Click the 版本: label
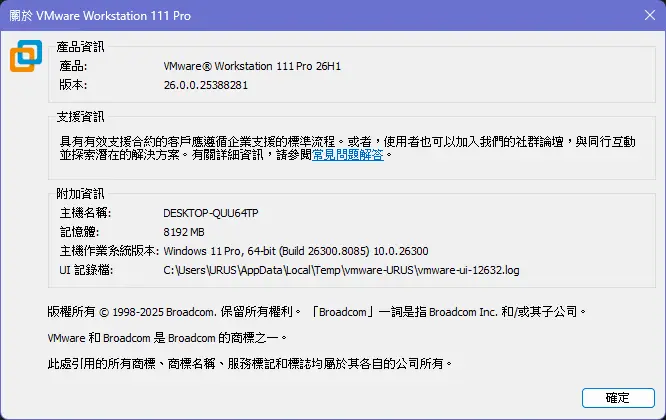 (73, 85)
